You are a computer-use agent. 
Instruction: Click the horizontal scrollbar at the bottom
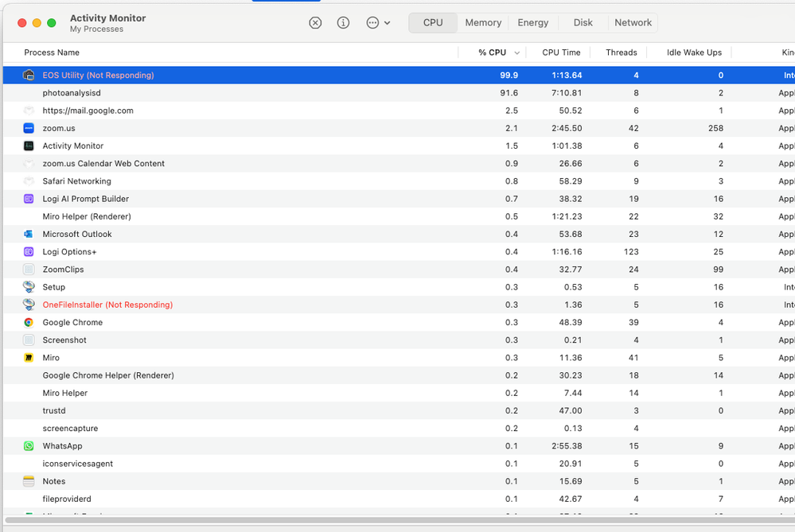click(x=358, y=521)
